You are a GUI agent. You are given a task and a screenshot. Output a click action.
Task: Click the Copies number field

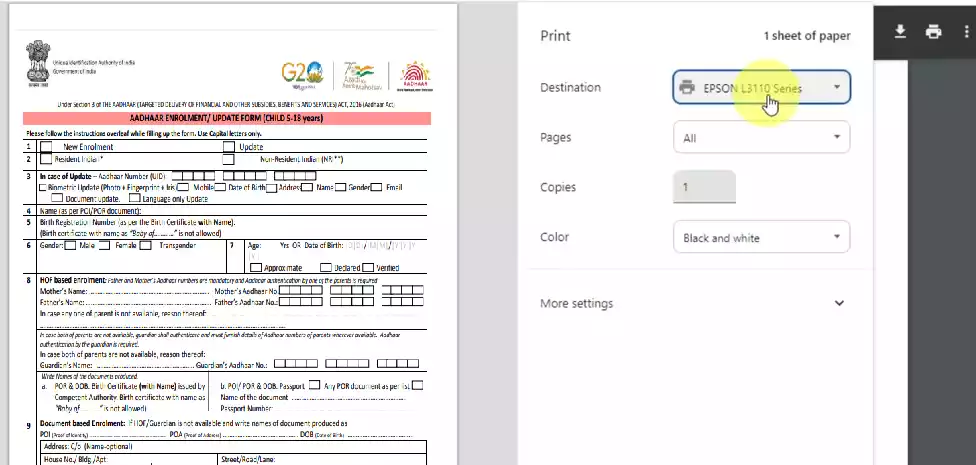tap(704, 188)
